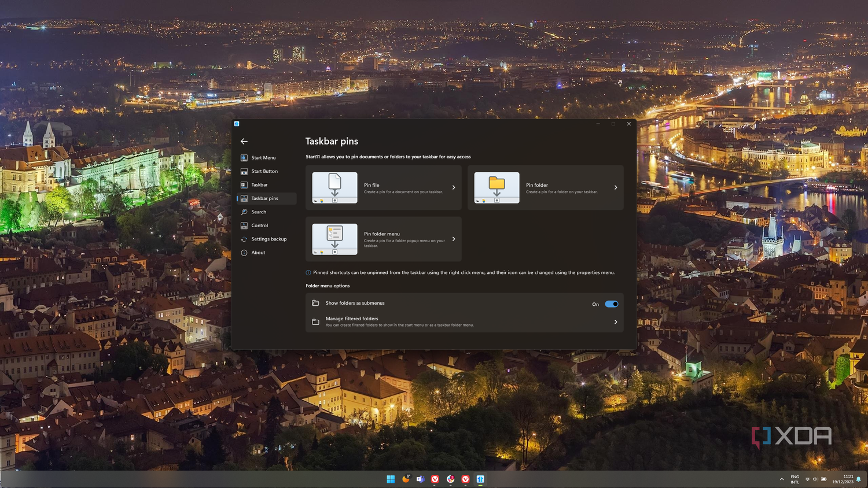The width and height of the screenshot is (868, 488).
Task: Click the info icon before the pinned shortcuts note
Action: point(308,273)
